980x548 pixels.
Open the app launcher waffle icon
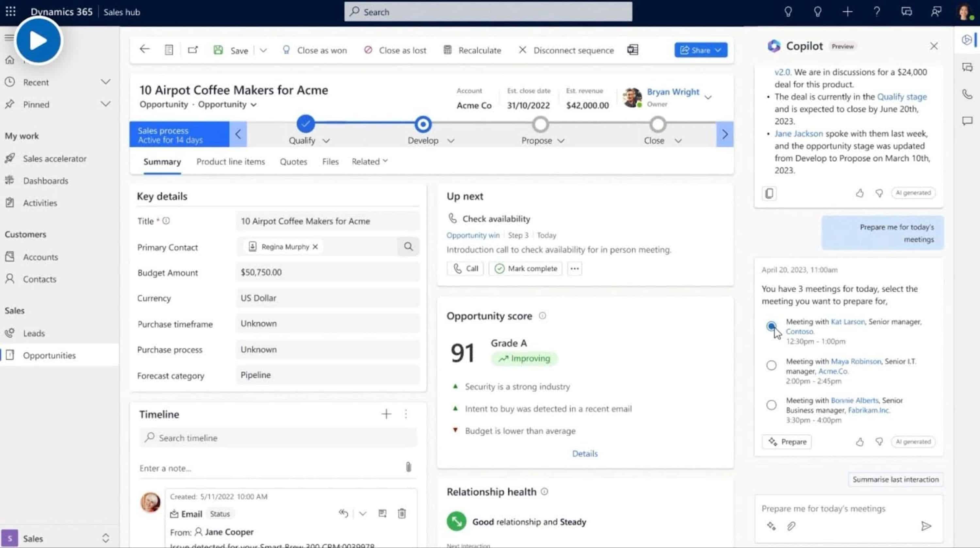pyautogui.click(x=11, y=11)
